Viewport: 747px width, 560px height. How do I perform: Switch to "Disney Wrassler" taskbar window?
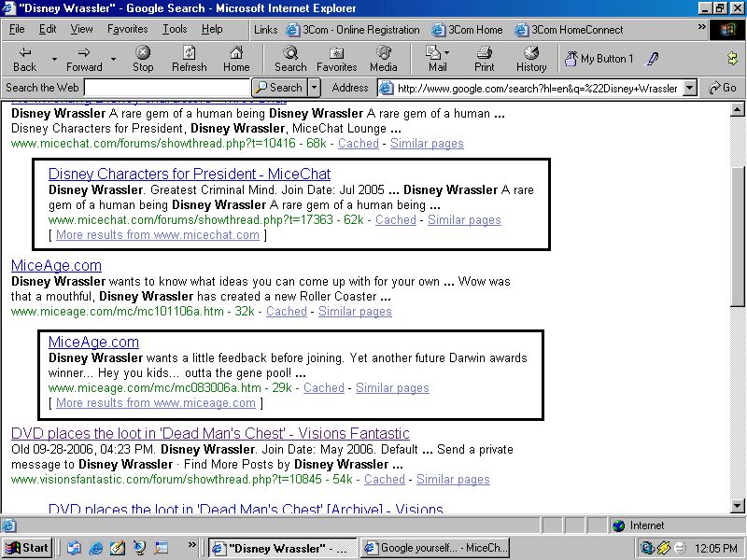click(x=283, y=548)
